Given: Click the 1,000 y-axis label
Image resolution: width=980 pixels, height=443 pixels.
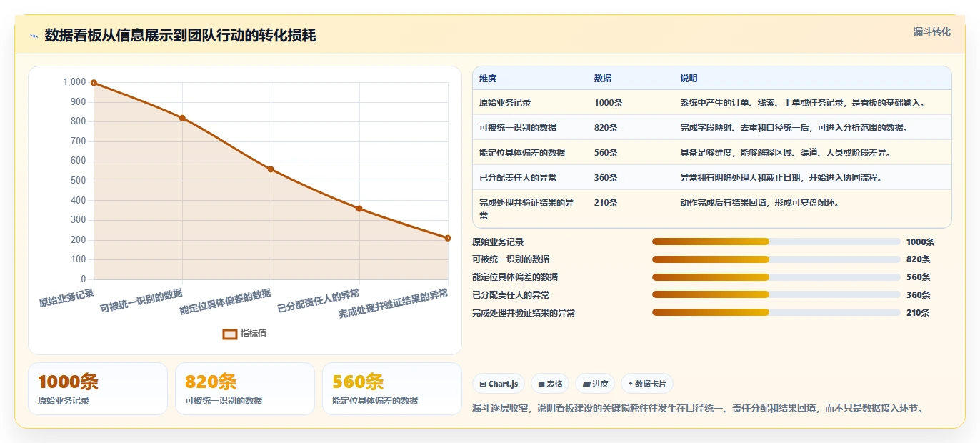Looking at the screenshot, I should (74, 82).
